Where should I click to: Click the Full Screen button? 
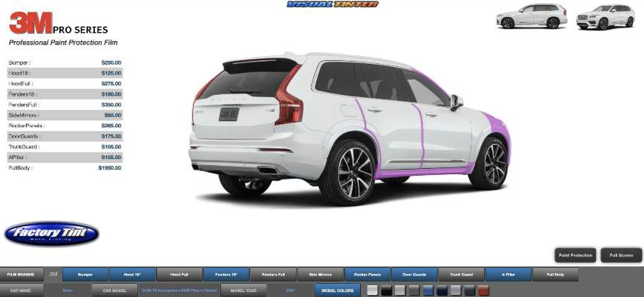621,255
